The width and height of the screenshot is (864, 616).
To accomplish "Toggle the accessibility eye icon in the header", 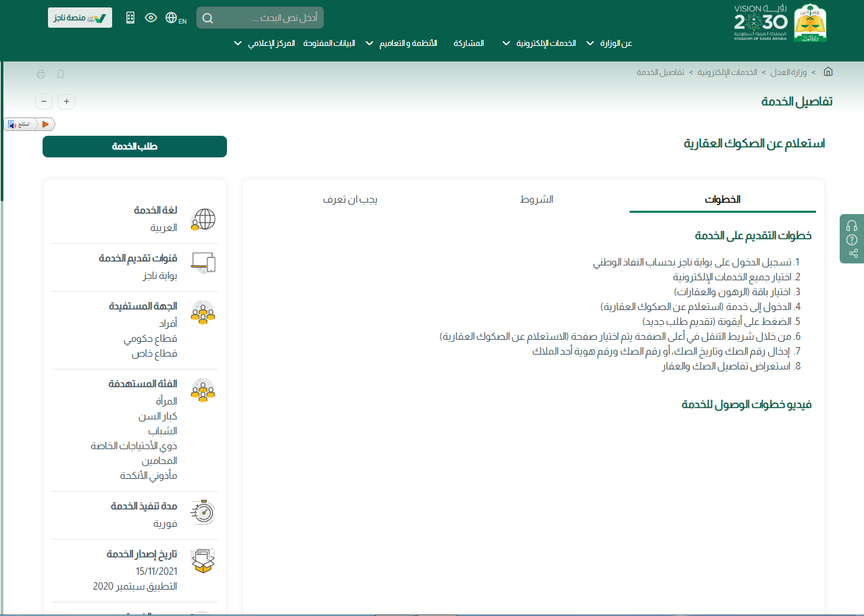I will pos(151,18).
